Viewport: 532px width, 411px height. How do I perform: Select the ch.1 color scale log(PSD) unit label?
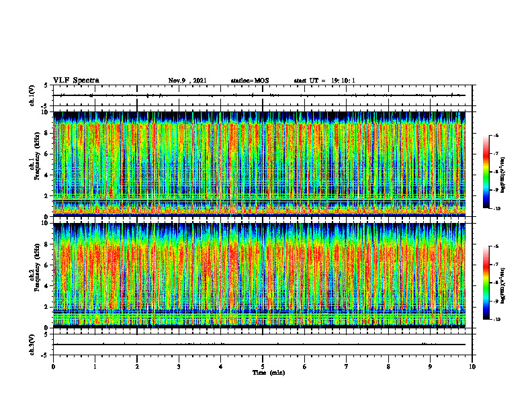click(x=503, y=175)
